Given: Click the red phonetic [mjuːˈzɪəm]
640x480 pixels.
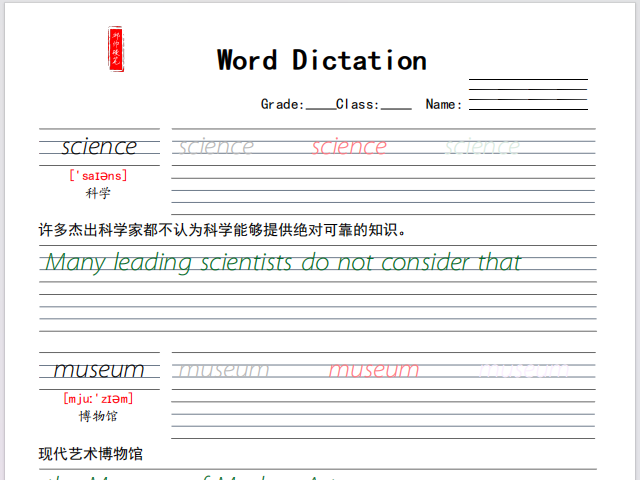Looking at the screenshot, I should click(x=98, y=399).
